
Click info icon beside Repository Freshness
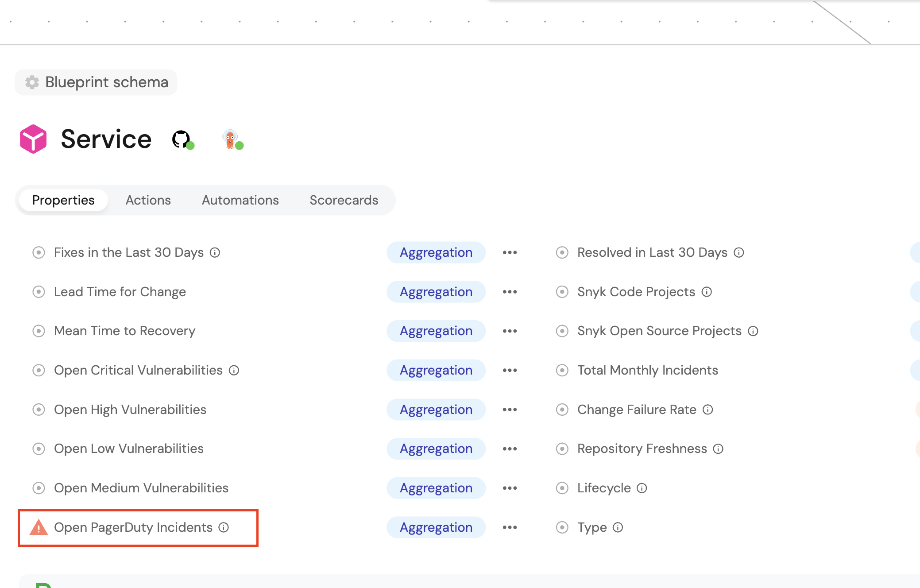(x=719, y=449)
